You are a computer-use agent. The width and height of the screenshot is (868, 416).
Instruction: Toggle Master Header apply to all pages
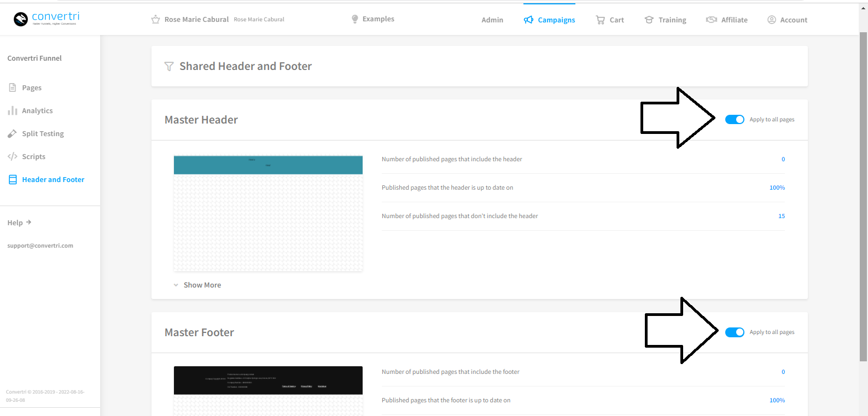(x=734, y=120)
